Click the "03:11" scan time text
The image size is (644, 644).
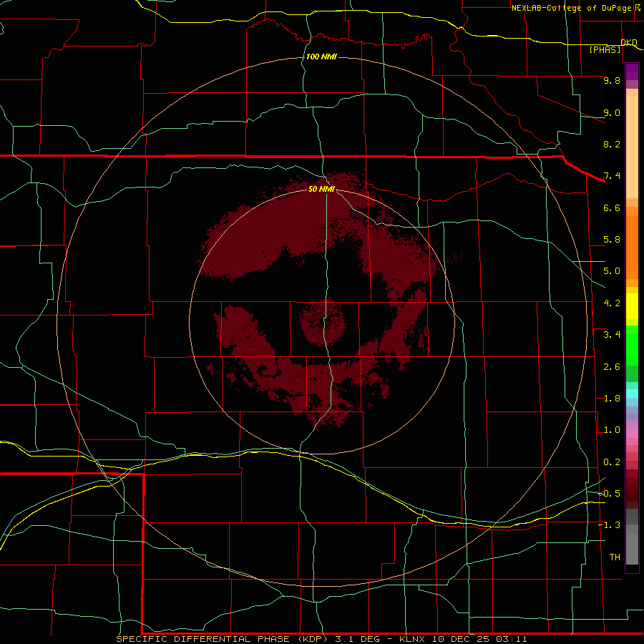click(x=511, y=639)
